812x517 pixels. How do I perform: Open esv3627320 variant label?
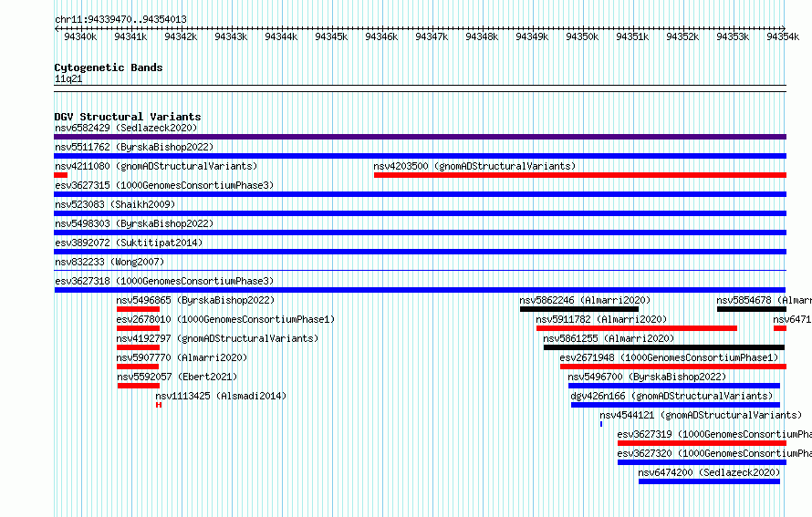coord(714,453)
